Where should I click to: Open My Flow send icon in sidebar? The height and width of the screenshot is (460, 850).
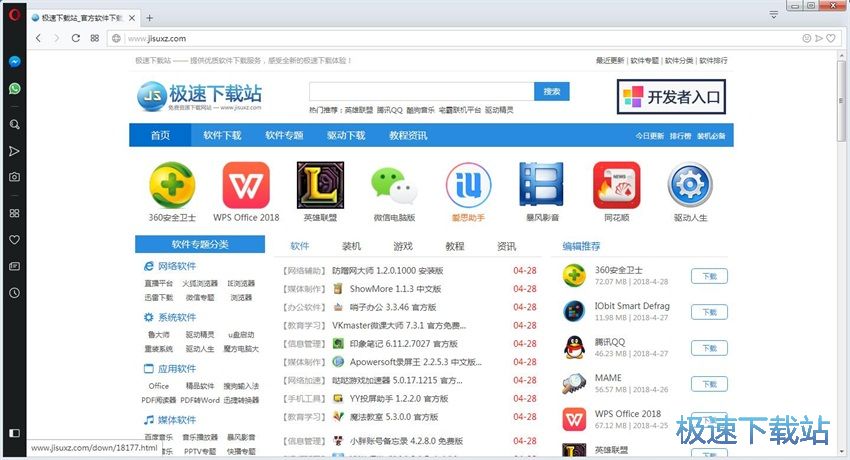click(x=15, y=151)
